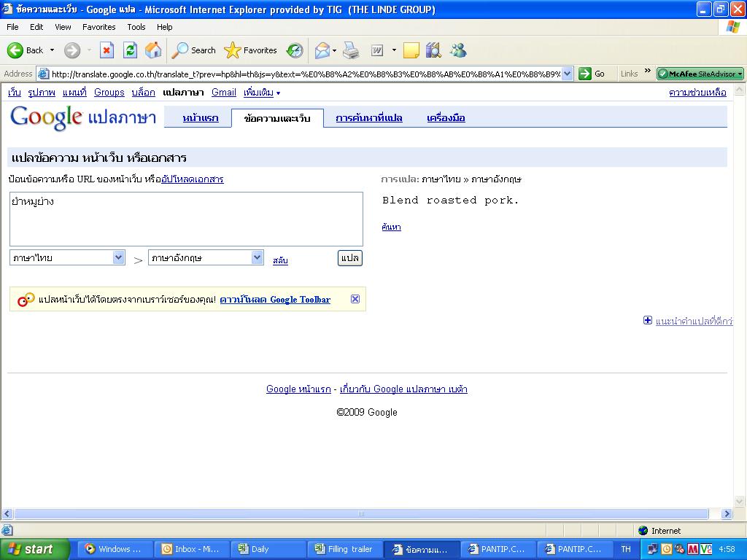The height and width of the screenshot is (560, 747).
Task: Click inside the translation text input box
Action: (186, 219)
